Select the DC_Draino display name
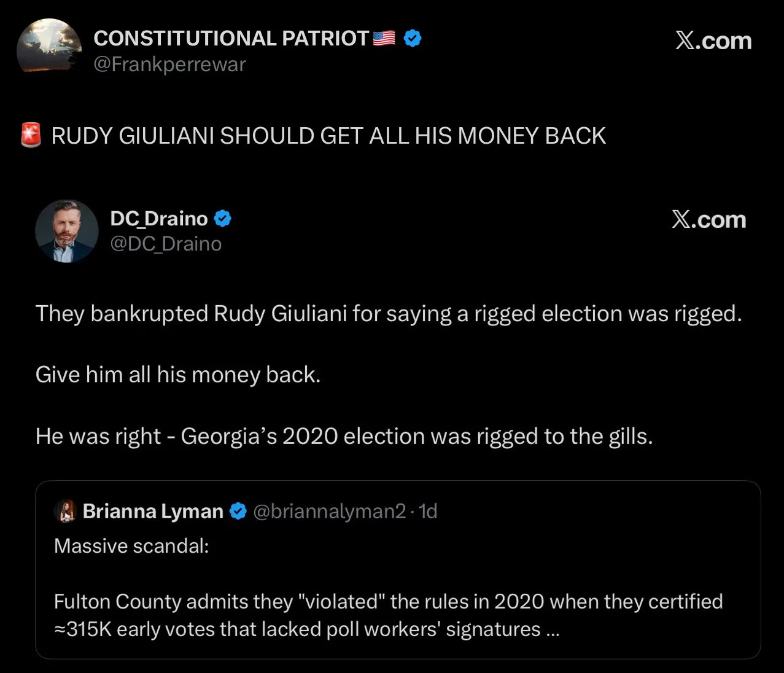The width and height of the screenshot is (784, 673). (159, 219)
